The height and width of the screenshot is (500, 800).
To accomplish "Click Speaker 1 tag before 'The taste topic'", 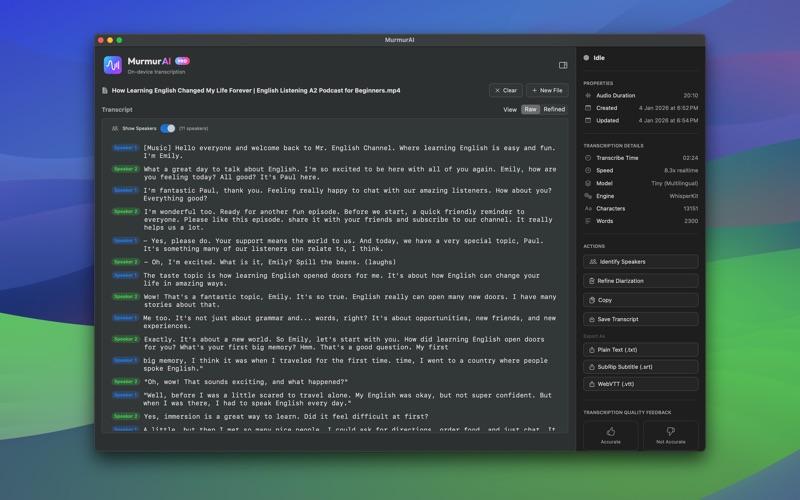I will 125,276.
